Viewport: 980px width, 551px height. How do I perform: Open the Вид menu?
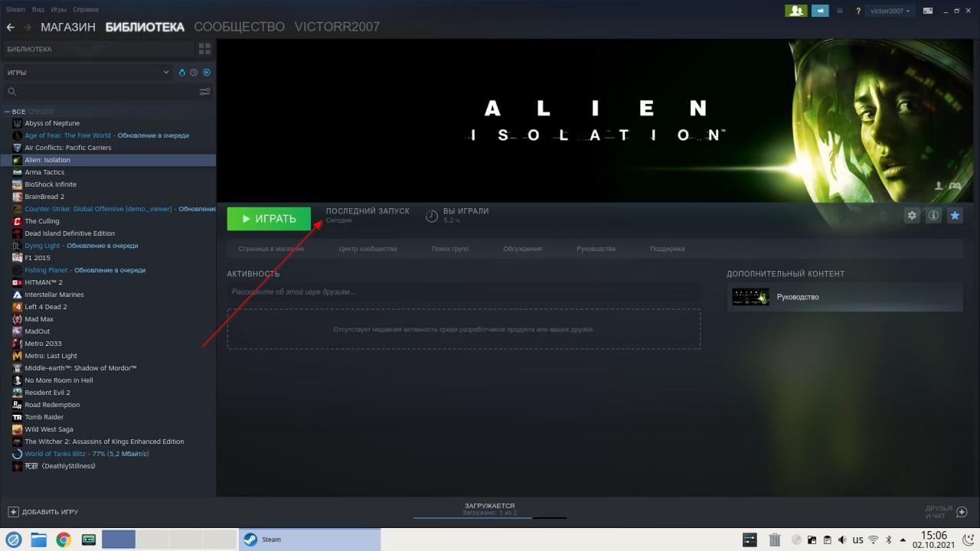(38, 10)
